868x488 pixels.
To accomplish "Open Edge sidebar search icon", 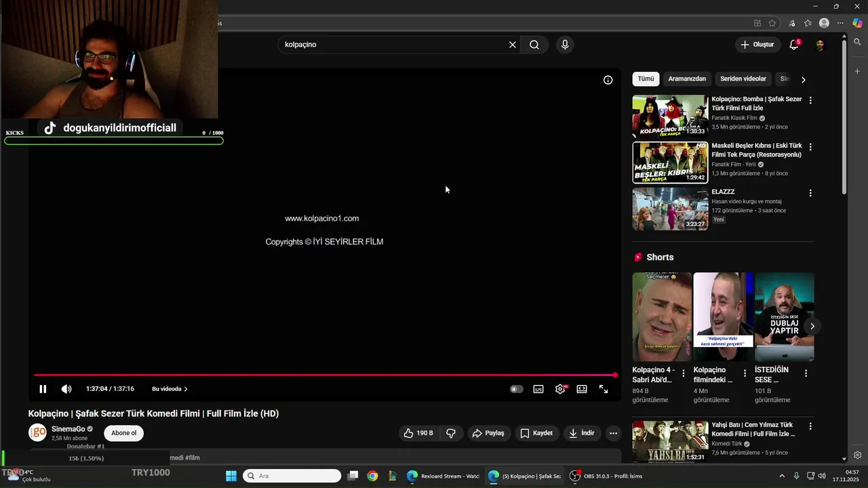I will click(x=858, y=43).
